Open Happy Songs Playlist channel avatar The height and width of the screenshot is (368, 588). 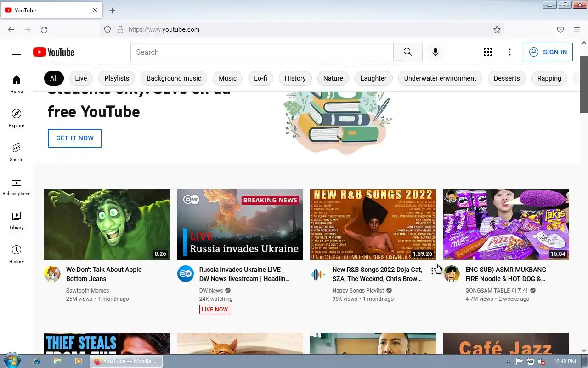318,275
